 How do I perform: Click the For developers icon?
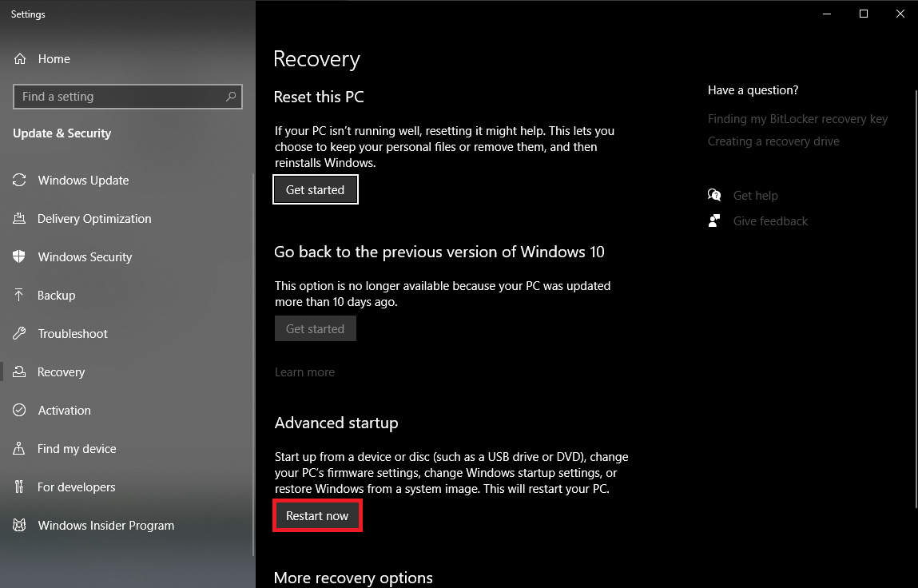click(20, 487)
